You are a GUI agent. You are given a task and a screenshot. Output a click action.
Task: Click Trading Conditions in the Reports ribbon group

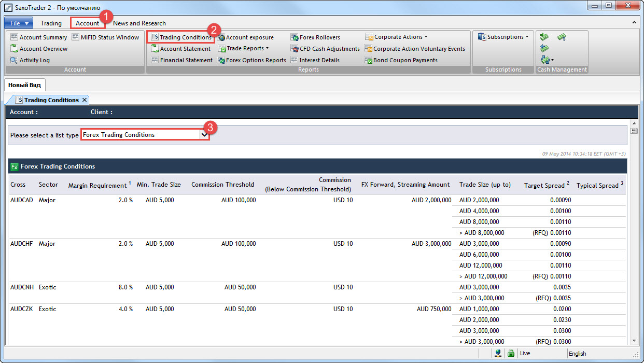coord(181,37)
